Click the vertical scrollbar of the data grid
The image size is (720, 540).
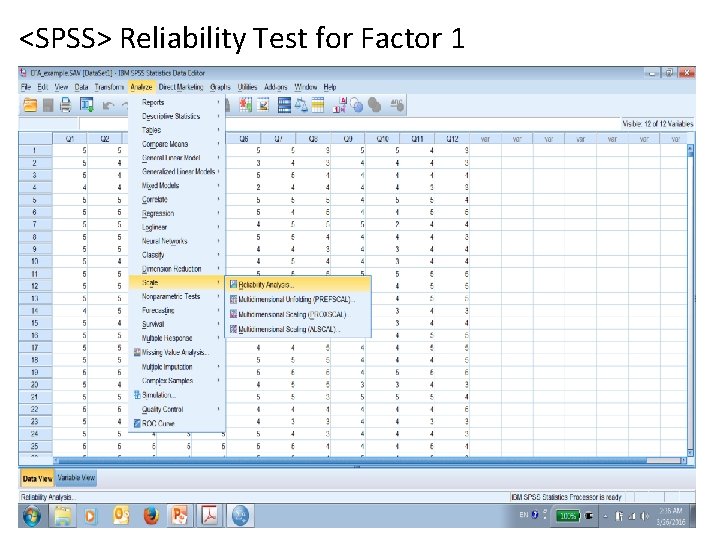point(690,300)
